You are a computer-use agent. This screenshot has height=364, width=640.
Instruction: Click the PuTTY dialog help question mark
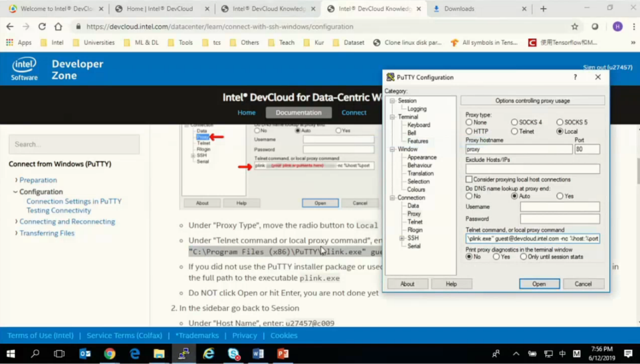pos(575,77)
